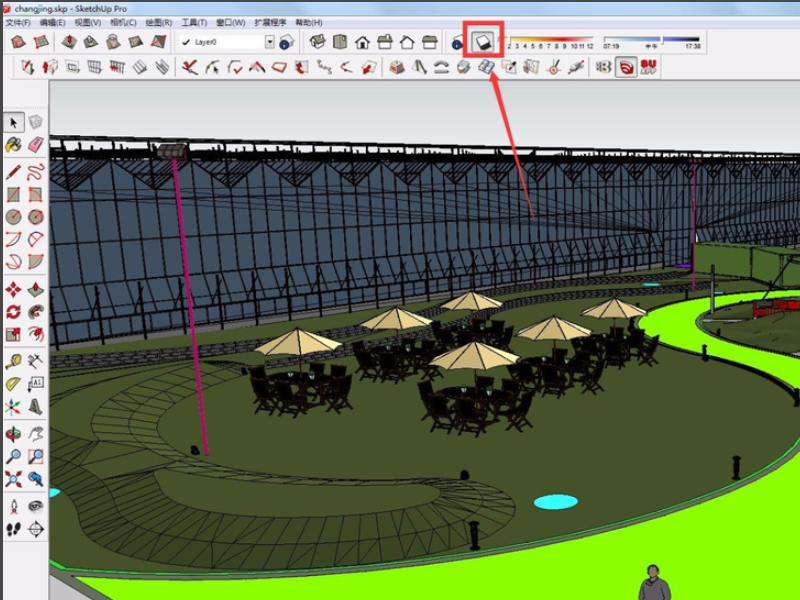
Task: Choose the Rotate tool
Action: [x=14, y=312]
